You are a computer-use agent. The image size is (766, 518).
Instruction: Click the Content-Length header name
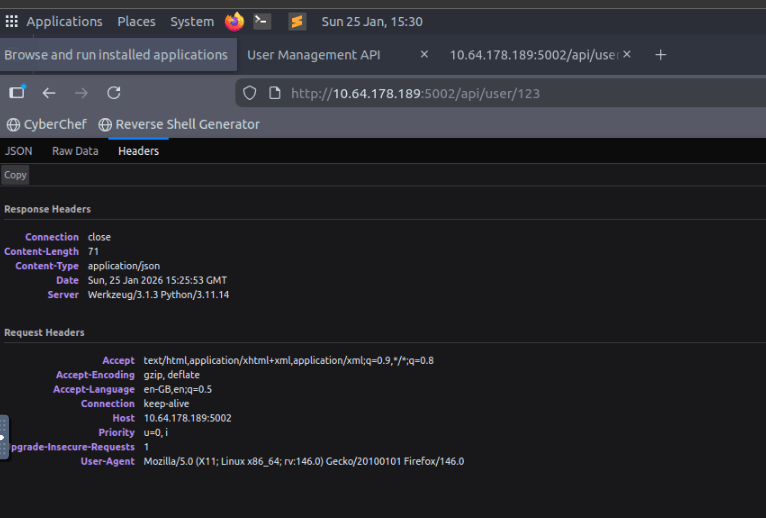(x=42, y=252)
